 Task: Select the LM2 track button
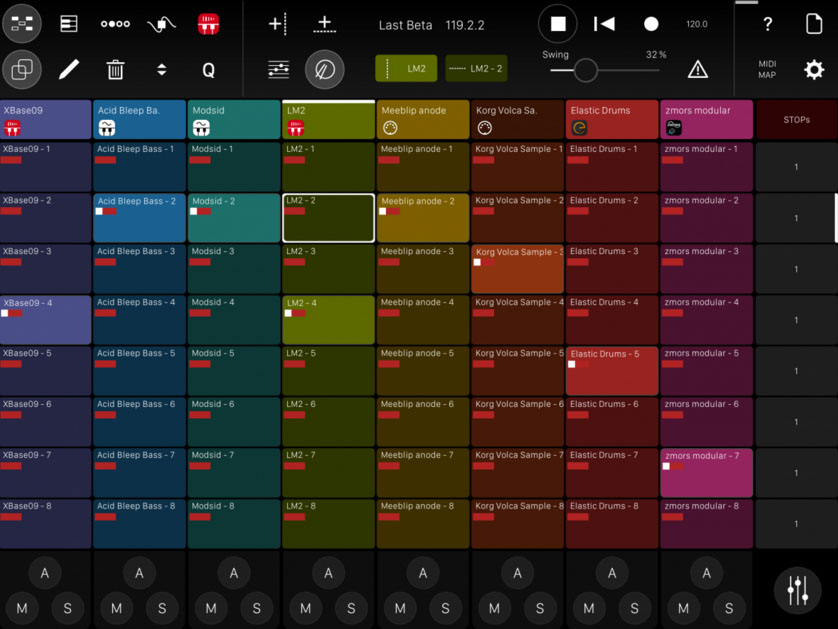(406, 68)
